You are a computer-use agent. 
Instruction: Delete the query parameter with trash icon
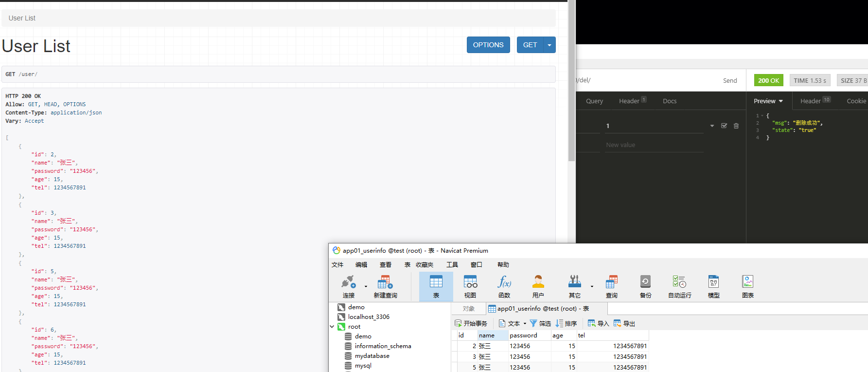tap(736, 126)
